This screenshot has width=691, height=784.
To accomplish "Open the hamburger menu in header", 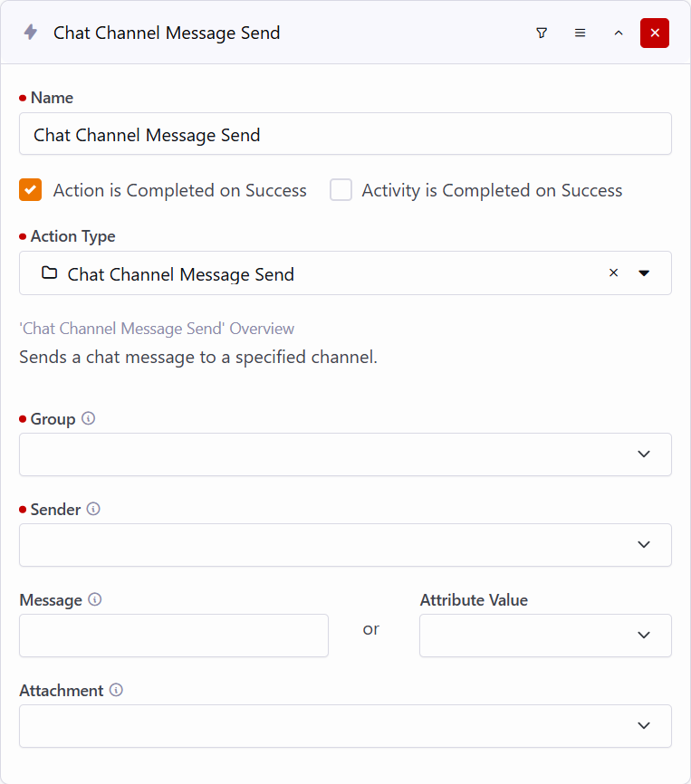I will click(x=580, y=33).
